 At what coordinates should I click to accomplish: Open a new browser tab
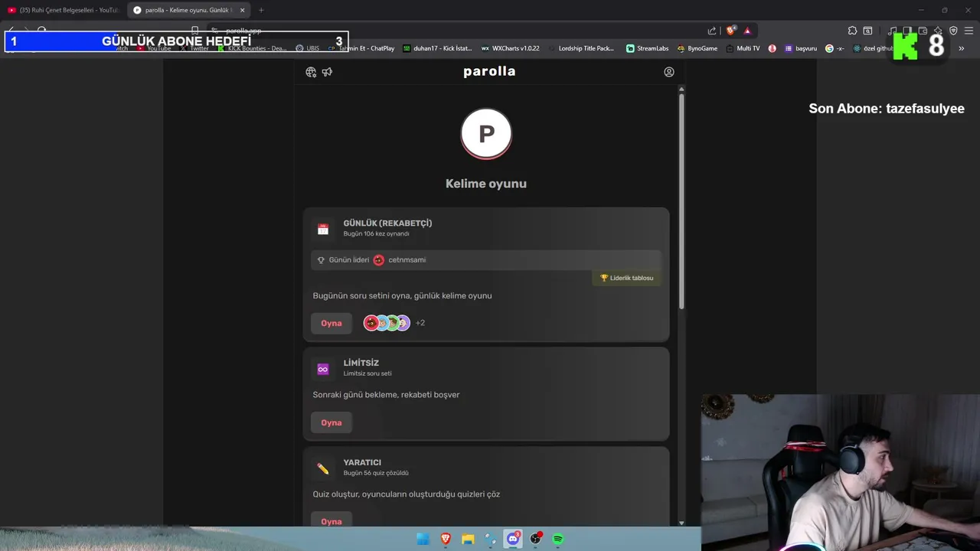[x=261, y=10]
